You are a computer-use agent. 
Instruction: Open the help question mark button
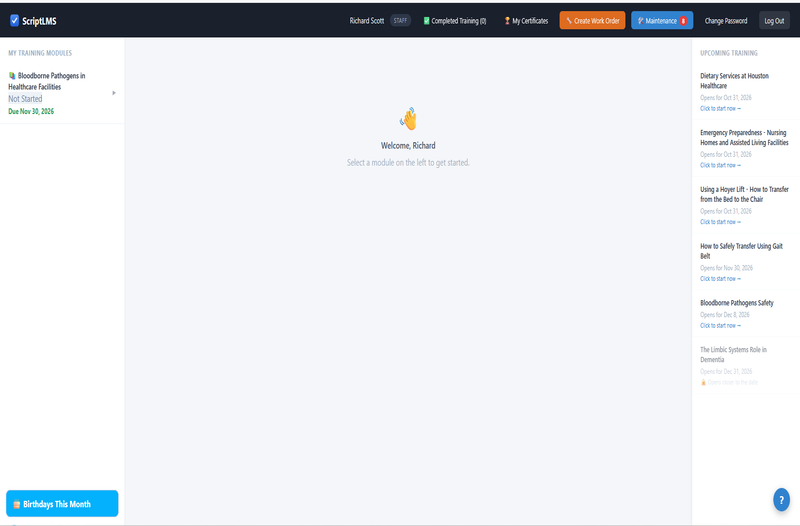pos(781,500)
